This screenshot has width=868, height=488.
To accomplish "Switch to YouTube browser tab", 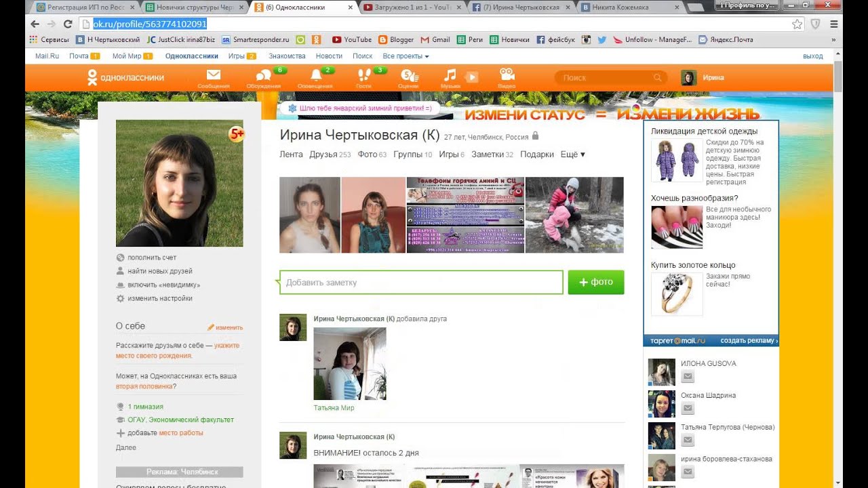I will pos(412,7).
